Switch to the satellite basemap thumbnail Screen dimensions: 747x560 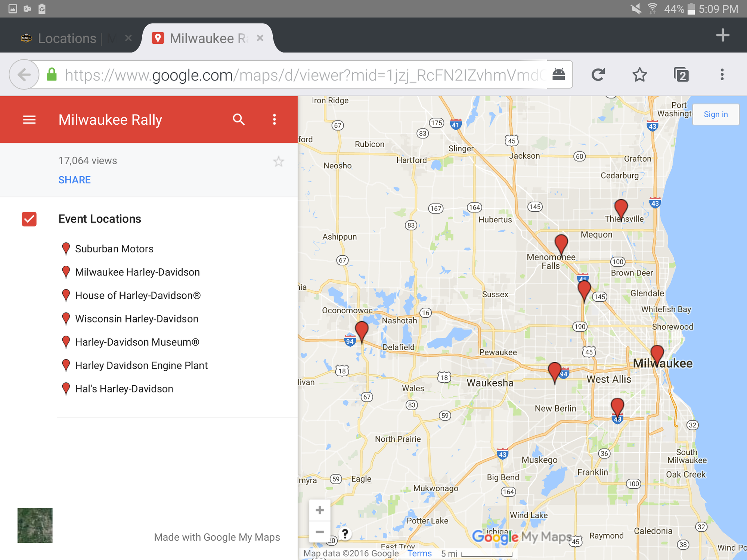click(35, 525)
